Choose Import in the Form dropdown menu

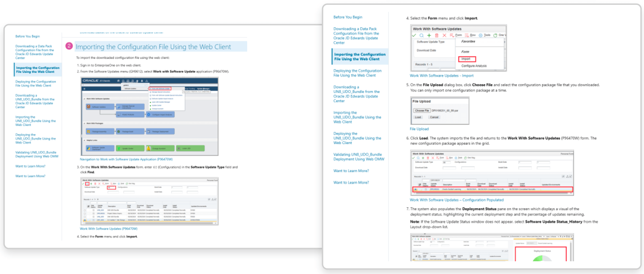coord(466,59)
